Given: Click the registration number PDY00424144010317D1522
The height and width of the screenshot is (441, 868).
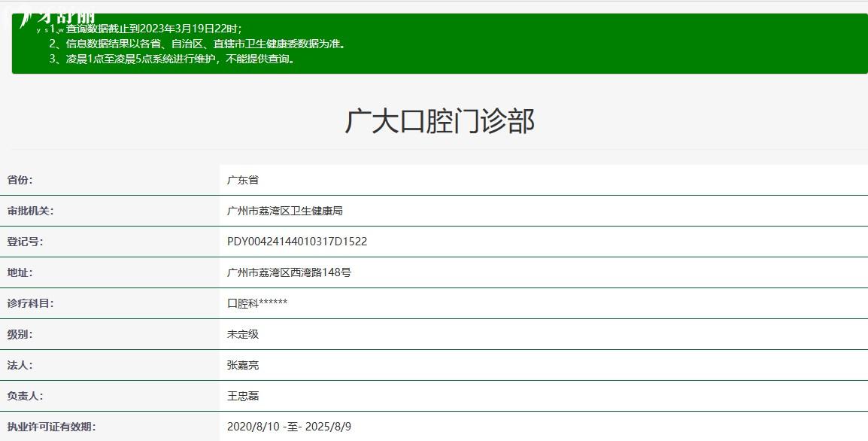Looking at the screenshot, I should (296, 242).
